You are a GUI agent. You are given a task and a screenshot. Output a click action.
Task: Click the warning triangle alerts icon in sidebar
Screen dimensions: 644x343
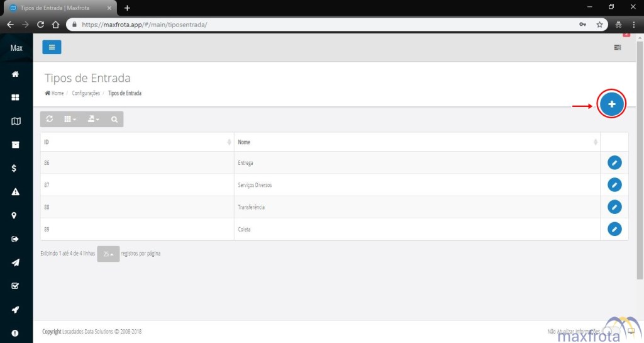pyautogui.click(x=16, y=192)
